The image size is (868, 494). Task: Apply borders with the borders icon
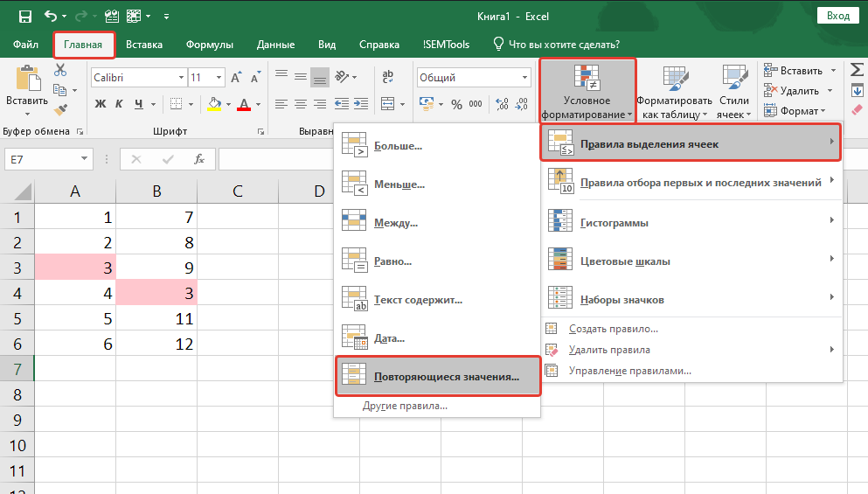pos(176,103)
